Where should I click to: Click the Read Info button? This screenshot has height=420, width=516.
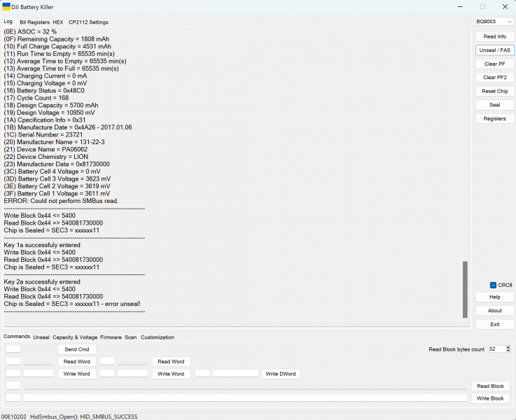click(x=494, y=36)
